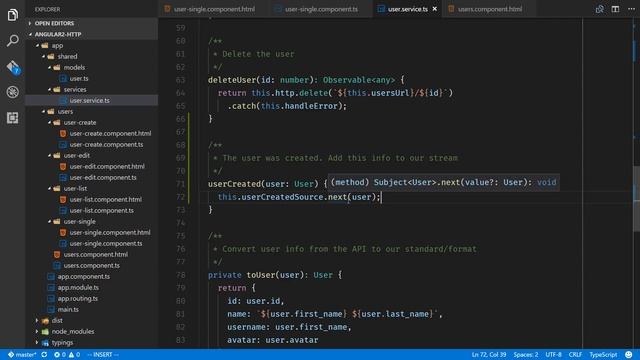The width and height of the screenshot is (640, 360).
Task: Open user-single.component.ts in explorer
Action: [105, 244]
